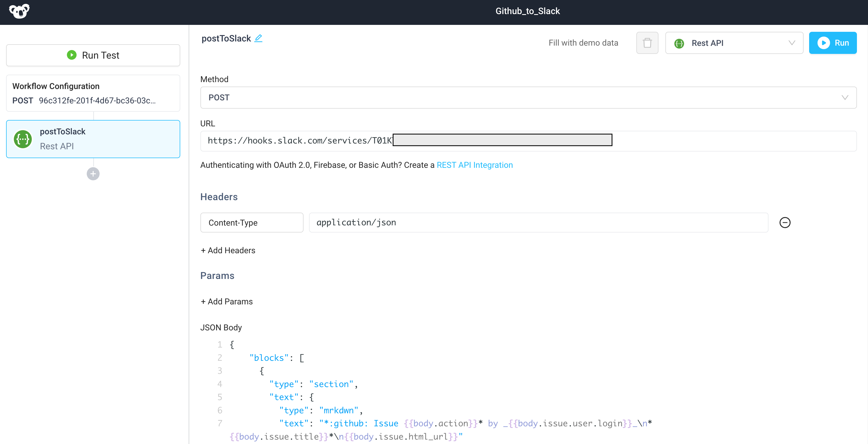Click the Rest API icon in the action selector

(x=679, y=43)
